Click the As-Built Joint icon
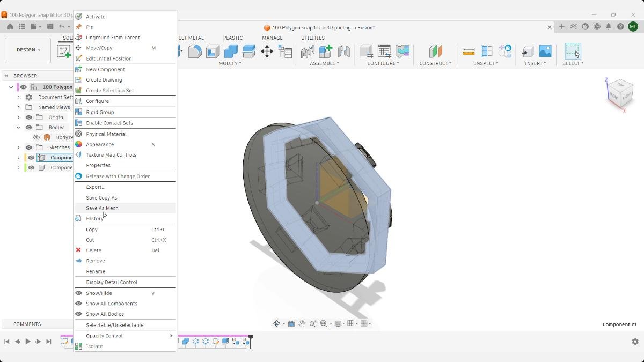Screen dimensions: 644x362 point(343,51)
